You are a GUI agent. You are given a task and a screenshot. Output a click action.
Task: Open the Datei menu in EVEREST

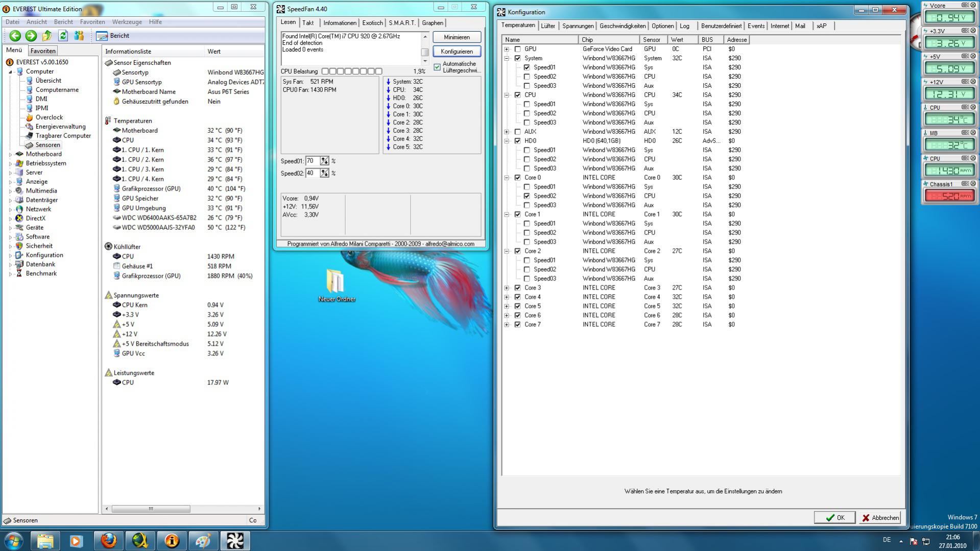(x=12, y=22)
